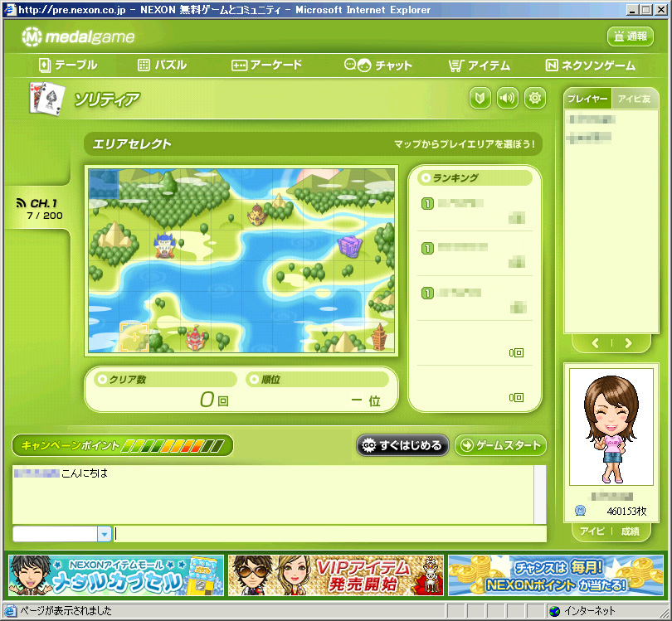Go to next player list page
The image size is (672, 621).
pos(628,343)
